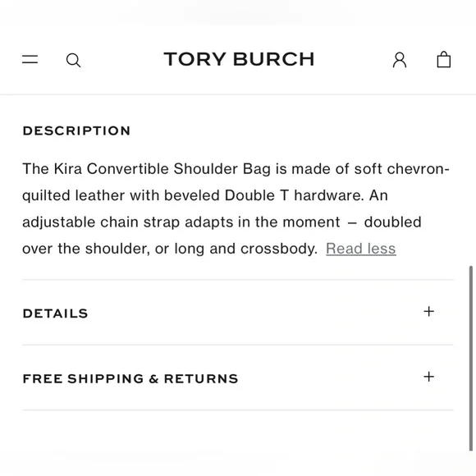Open the account profile icon
The image size is (476, 476).
(400, 59)
